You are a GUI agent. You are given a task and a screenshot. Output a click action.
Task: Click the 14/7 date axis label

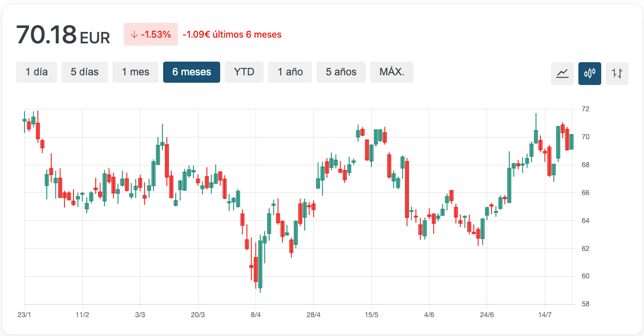(x=545, y=315)
